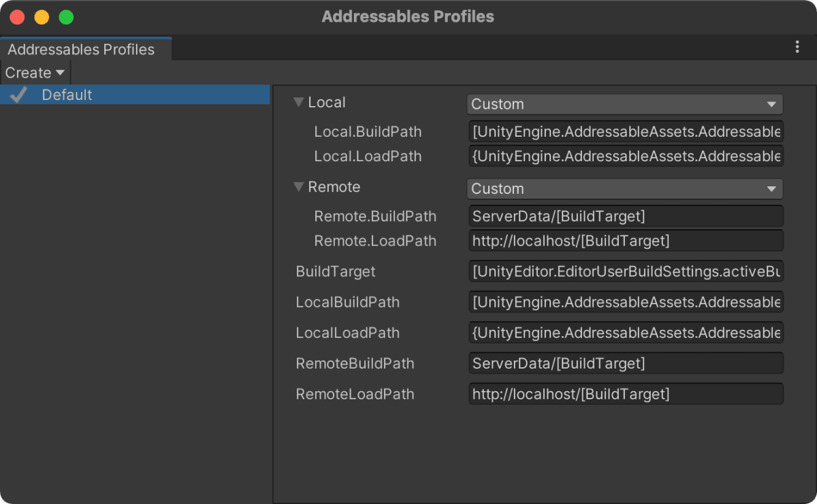This screenshot has width=817, height=504.
Task: Open the window options kebab menu
Action: [797, 47]
